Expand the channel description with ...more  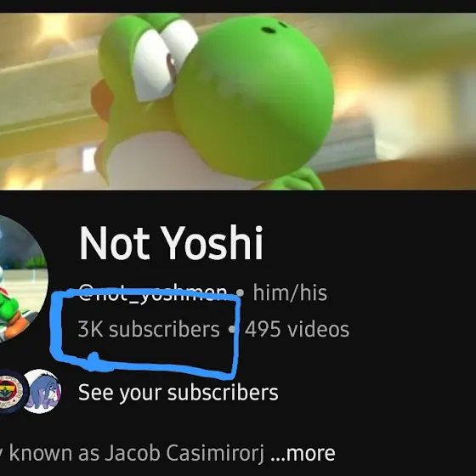point(303,453)
